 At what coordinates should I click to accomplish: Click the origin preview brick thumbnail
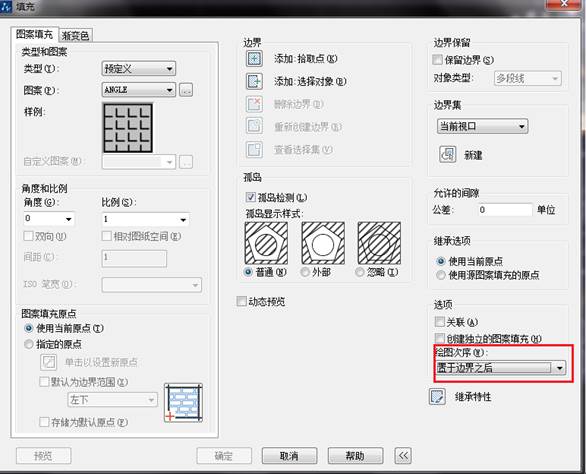tap(183, 403)
